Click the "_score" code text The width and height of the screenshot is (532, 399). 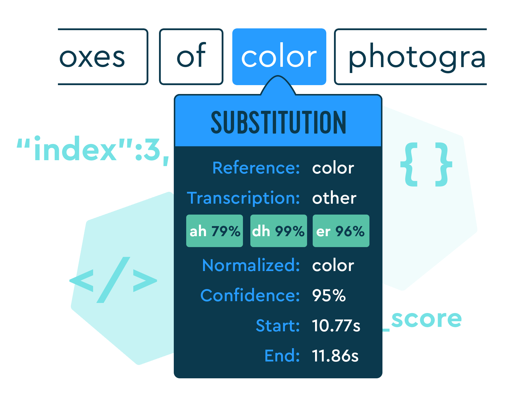pos(422,320)
